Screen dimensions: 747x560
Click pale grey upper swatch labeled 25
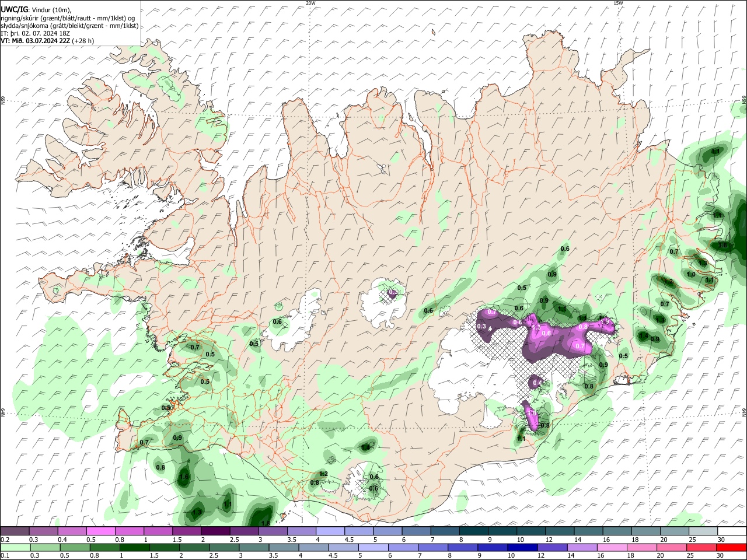click(x=703, y=531)
